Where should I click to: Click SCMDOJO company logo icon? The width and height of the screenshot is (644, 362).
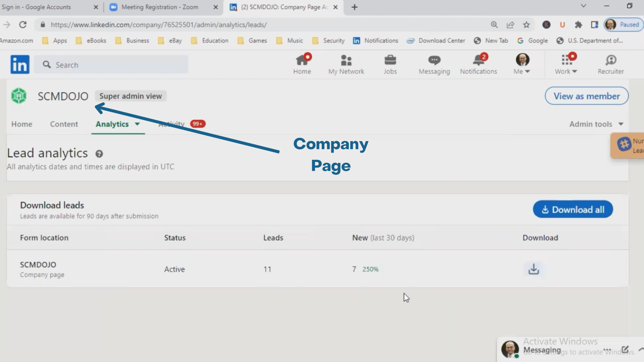coord(19,96)
